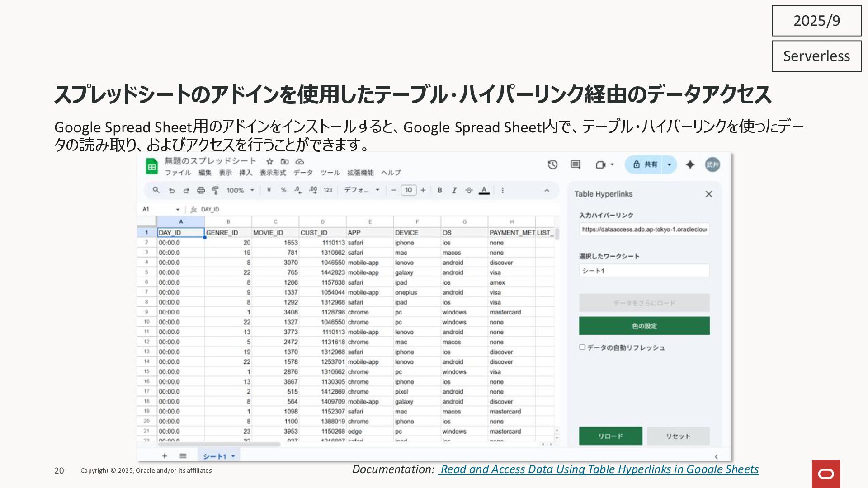Viewport: 868px width, 488px height.
Task: Select the paint format roller icon
Action: coord(216,190)
